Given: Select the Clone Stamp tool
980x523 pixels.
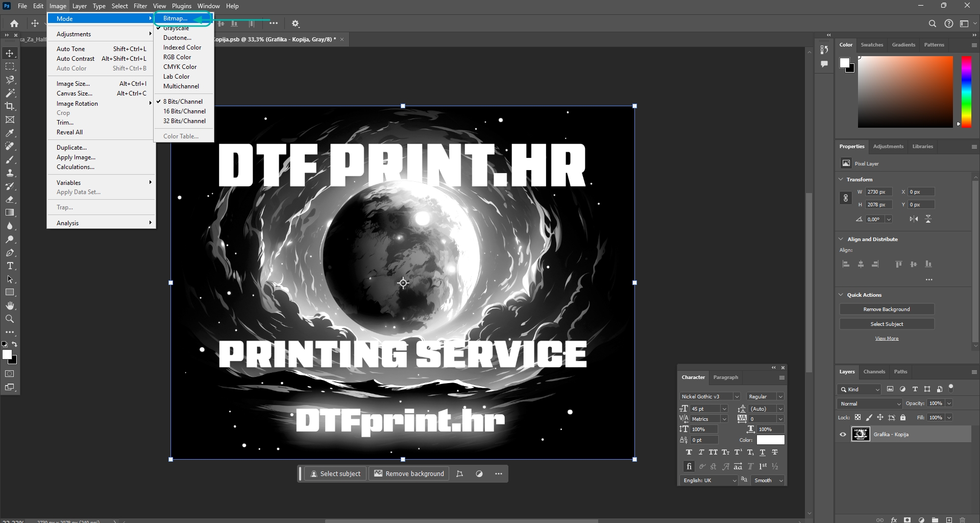Looking at the screenshot, I should pos(10,173).
